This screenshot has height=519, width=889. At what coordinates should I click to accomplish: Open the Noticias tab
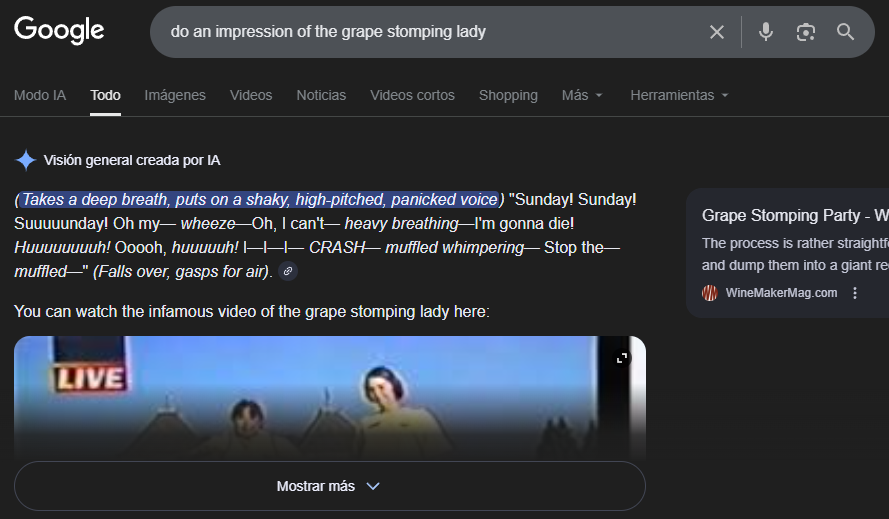pyautogui.click(x=321, y=95)
